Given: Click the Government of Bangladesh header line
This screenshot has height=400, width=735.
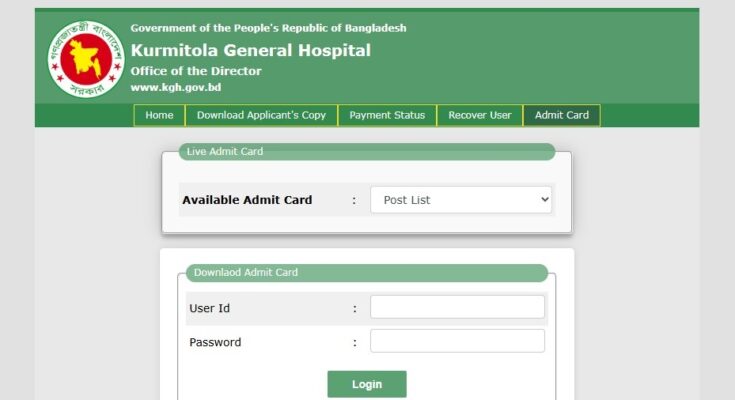Looking at the screenshot, I should (268, 28).
